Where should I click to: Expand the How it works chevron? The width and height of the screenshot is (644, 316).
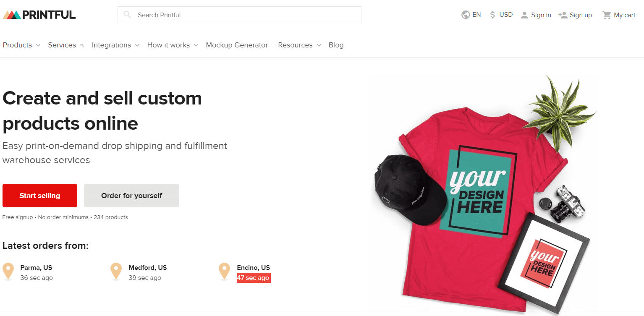tap(196, 45)
